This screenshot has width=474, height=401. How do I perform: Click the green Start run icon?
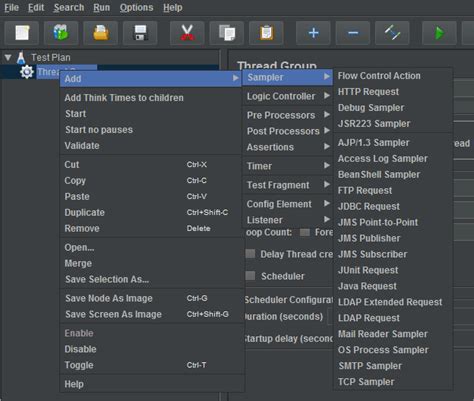tap(439, 33)
